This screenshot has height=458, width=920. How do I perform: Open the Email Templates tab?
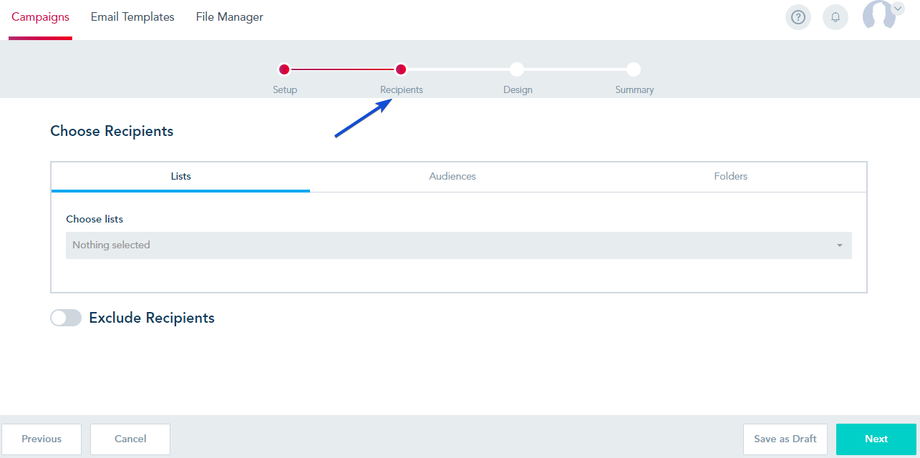coord(133,18)
